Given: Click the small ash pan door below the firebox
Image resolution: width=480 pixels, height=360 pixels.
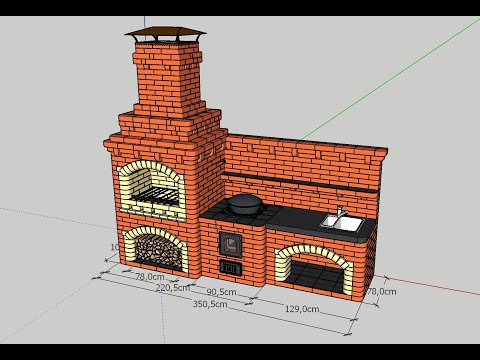Looking at the screenshot, I should pyautogui.click(x=230, y=268).
